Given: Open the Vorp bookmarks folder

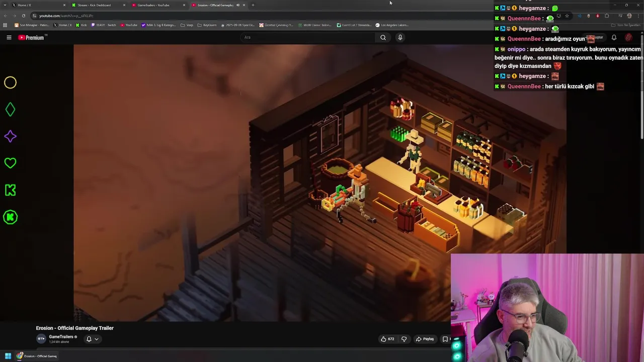Looking at the screenshot, I should tap(187, 25).
